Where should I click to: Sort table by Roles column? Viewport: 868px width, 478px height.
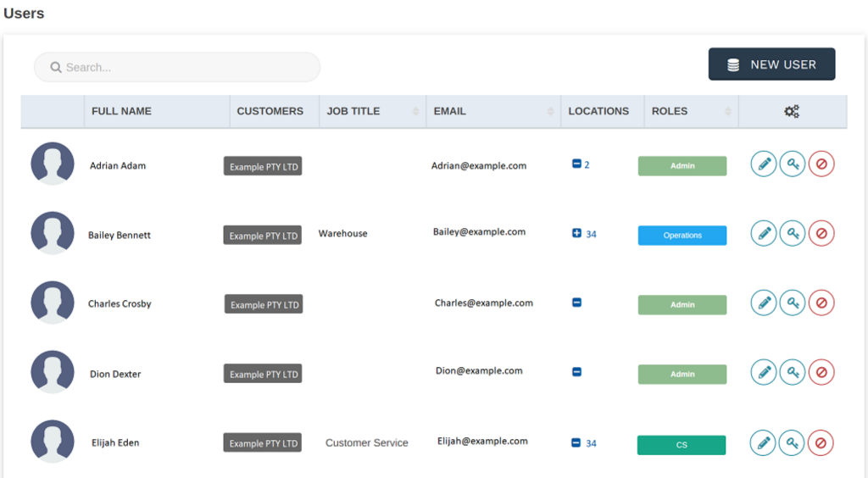click(x=727, y=111)
